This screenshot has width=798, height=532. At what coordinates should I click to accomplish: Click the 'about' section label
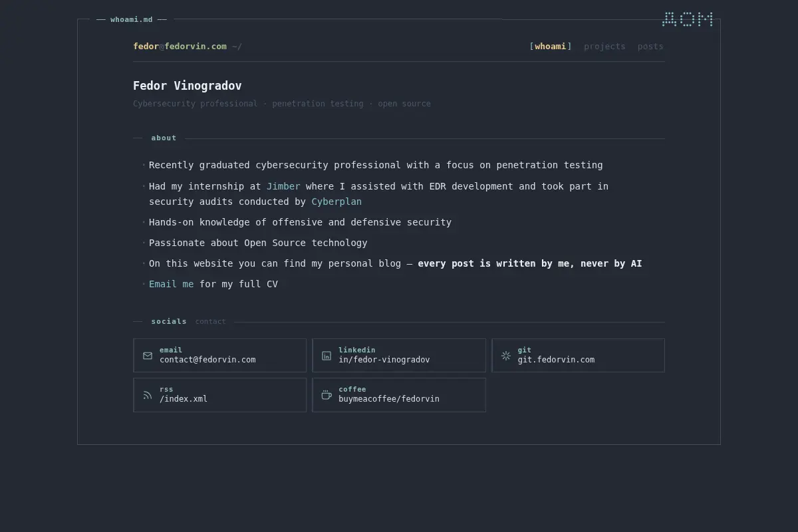pyautogui.click(x=164, y=138)
